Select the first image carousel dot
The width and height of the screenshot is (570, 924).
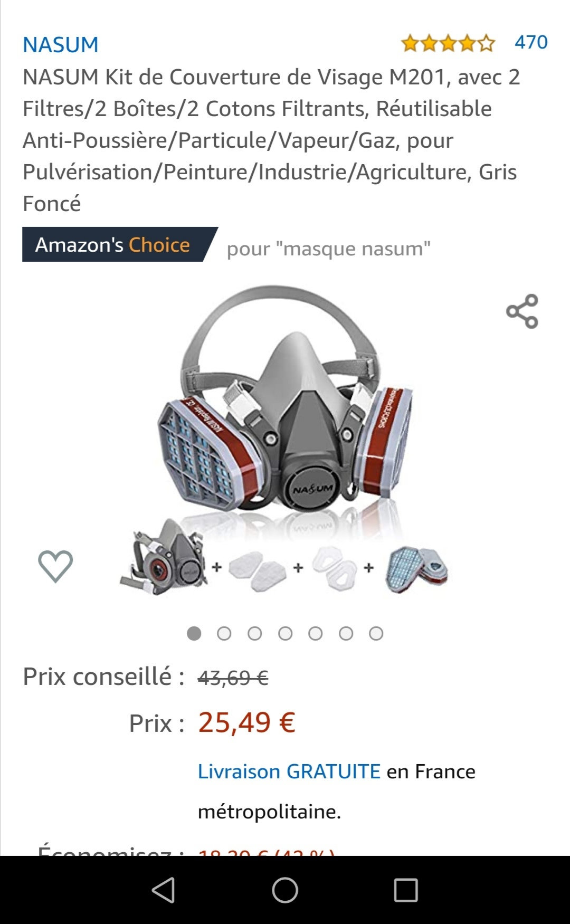tap(194, 633)
